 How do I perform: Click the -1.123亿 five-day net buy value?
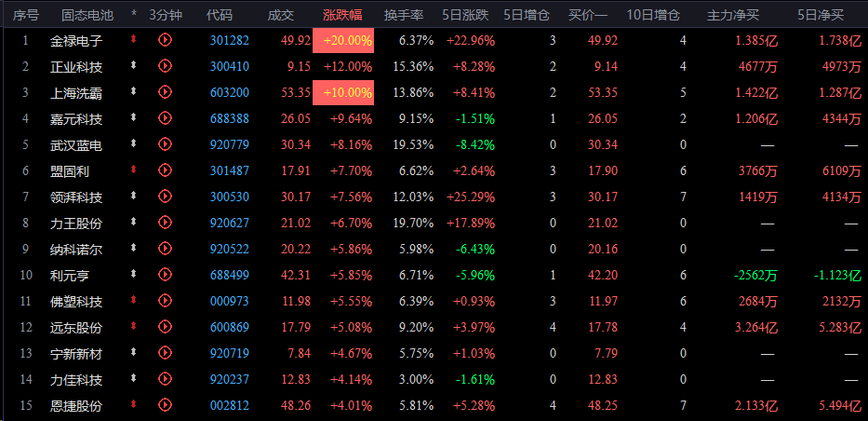tap(836, 275)
